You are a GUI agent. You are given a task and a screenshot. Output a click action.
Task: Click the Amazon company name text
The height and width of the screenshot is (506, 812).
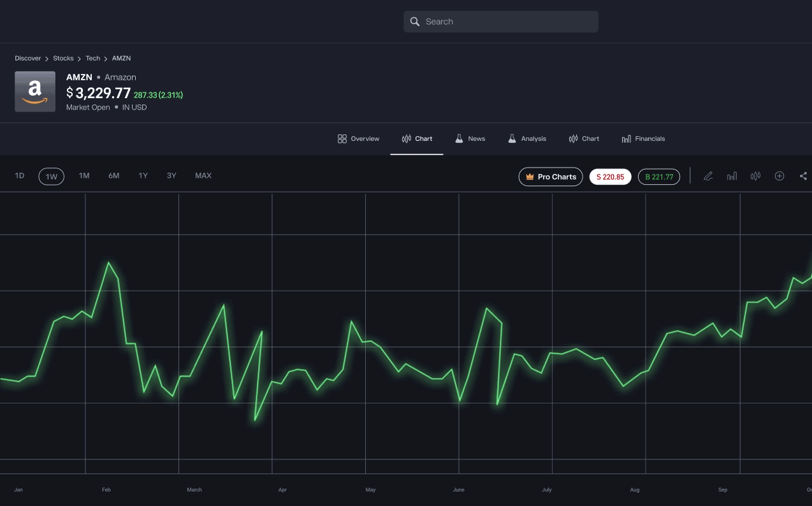pos(120,77)
